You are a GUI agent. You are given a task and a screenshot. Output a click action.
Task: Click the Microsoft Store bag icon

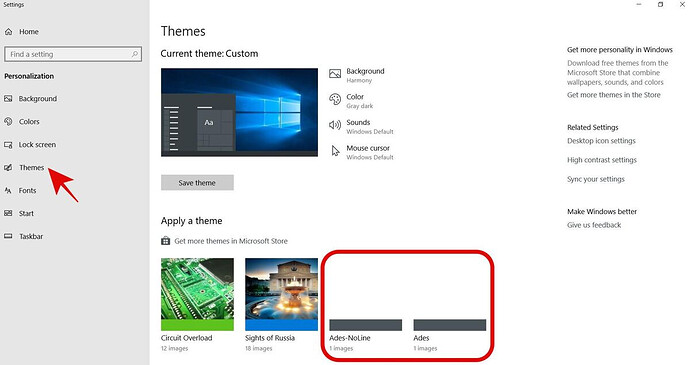point(165,241)
